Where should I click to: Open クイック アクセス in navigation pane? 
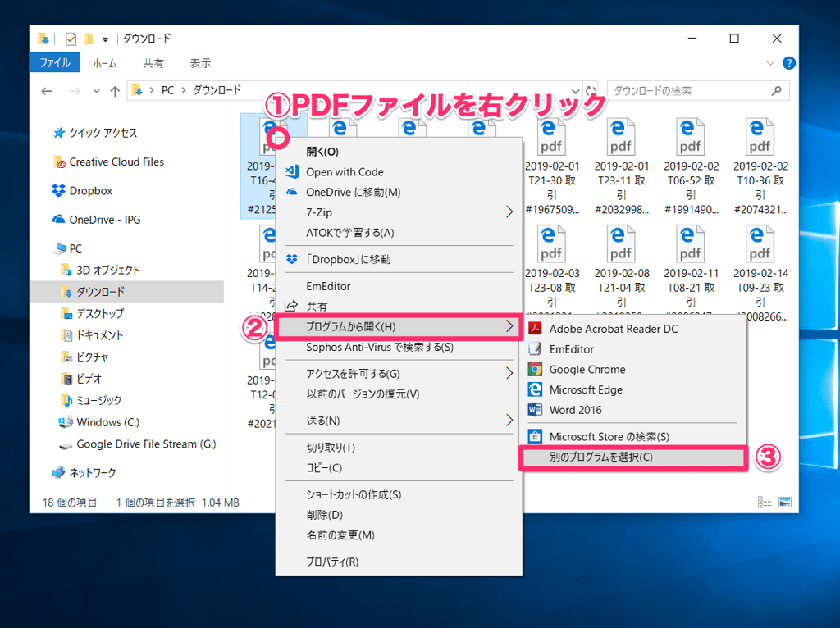point(103,133)
